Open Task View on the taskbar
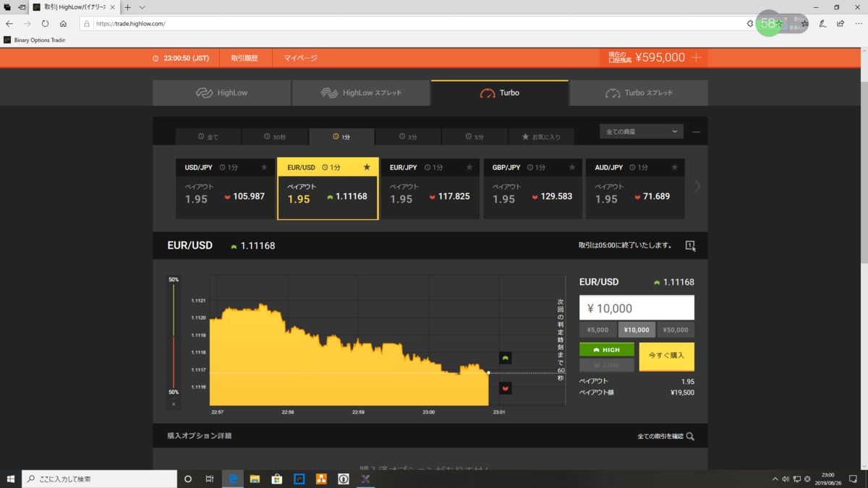Screen dimensions: 868x488 (210, 479)
